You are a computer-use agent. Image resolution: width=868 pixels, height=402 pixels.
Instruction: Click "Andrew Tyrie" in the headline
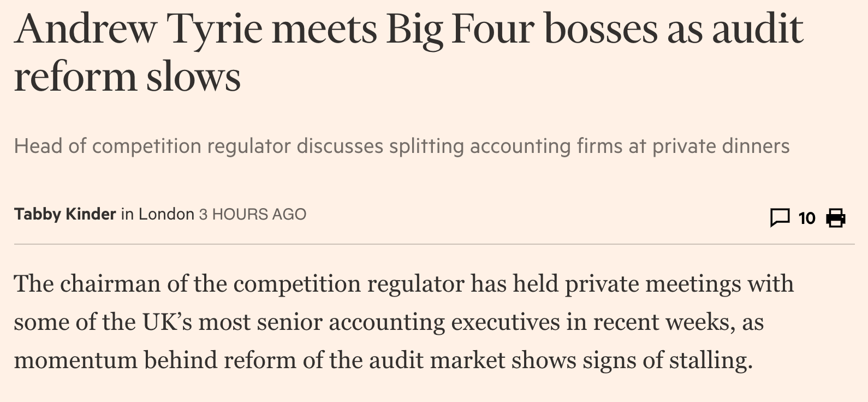138,29
